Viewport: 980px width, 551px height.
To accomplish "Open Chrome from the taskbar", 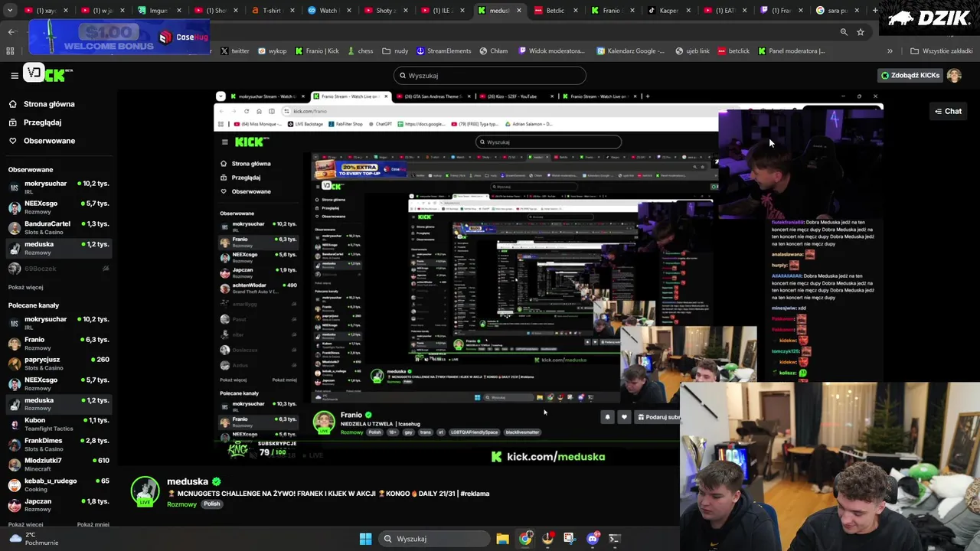I will click(524, 539).
